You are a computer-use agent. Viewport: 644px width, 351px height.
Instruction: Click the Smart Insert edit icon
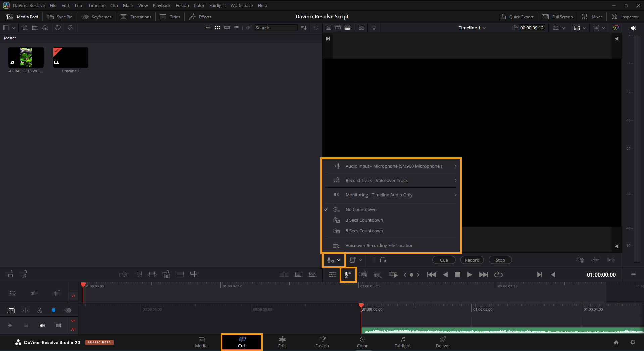click(x=124, y=274)
